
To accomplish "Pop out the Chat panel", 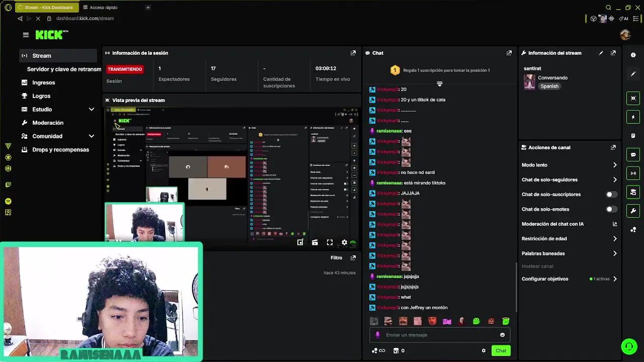I will point(509,53).
